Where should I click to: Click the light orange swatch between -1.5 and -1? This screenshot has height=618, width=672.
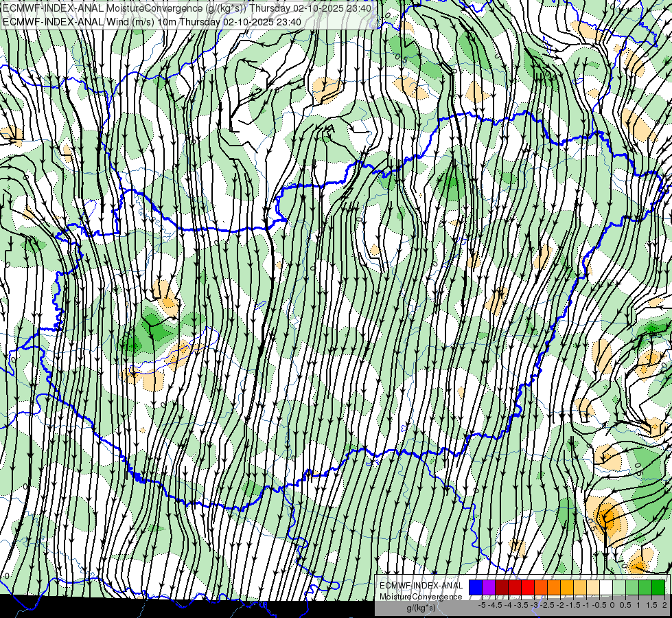580,587
